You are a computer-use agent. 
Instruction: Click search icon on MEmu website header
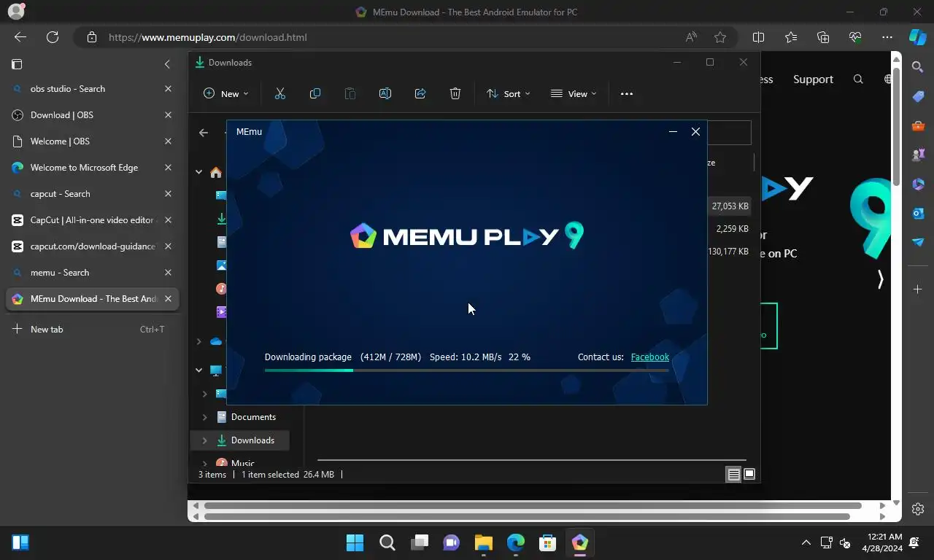(x=858, y=79)
